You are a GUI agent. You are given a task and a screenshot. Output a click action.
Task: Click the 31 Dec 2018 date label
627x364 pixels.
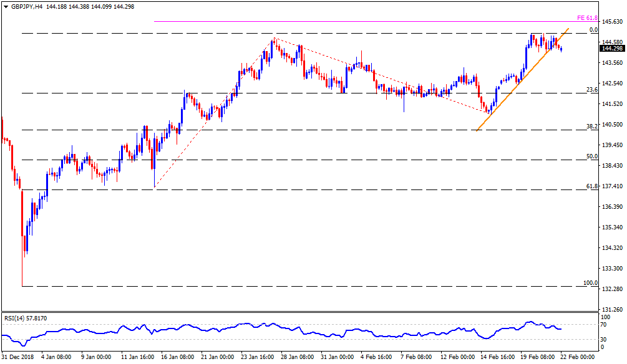18,358
